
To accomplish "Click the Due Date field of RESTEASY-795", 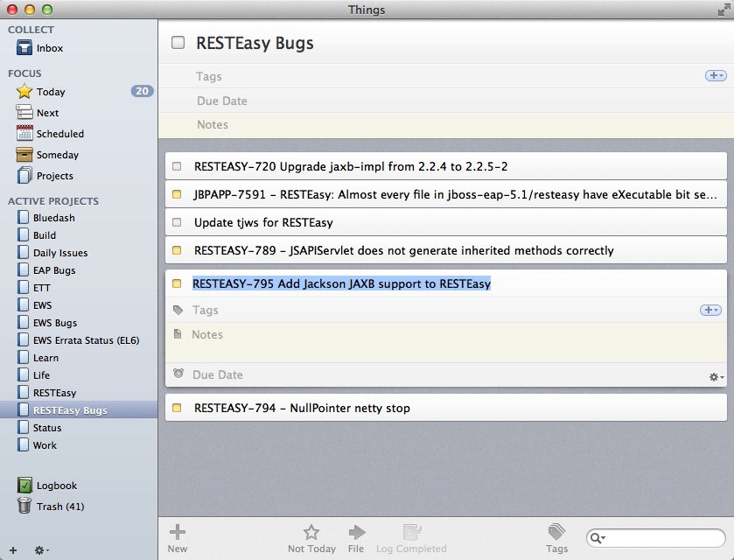I will pyautogui.click(x=218, y=374).
